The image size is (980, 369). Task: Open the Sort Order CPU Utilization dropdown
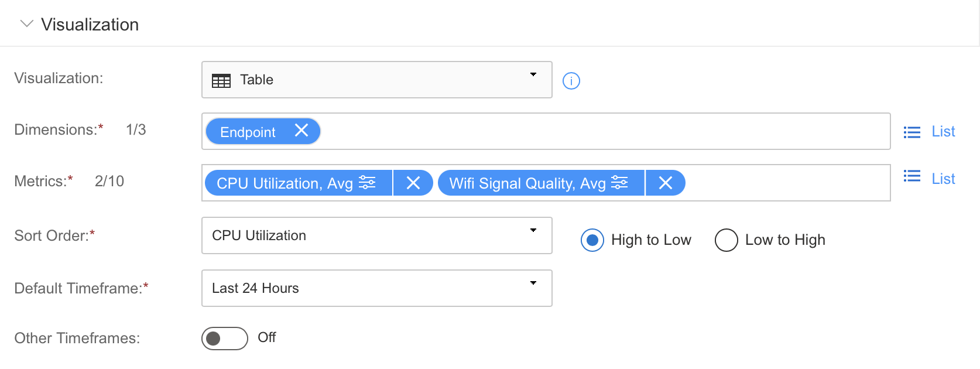(x=377, y=235)
